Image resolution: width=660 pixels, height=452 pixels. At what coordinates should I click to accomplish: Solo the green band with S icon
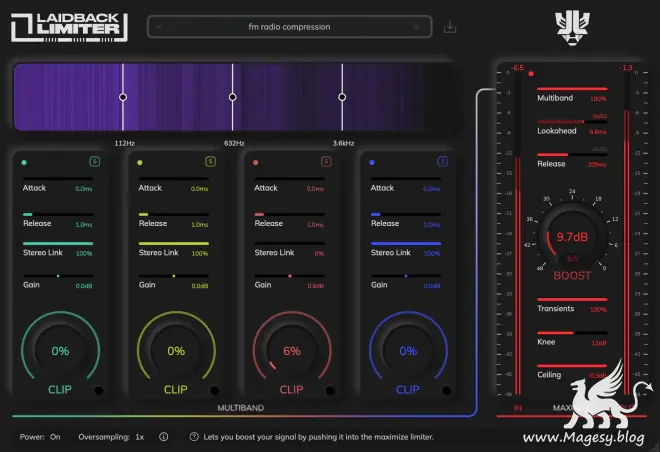point(95,162)
